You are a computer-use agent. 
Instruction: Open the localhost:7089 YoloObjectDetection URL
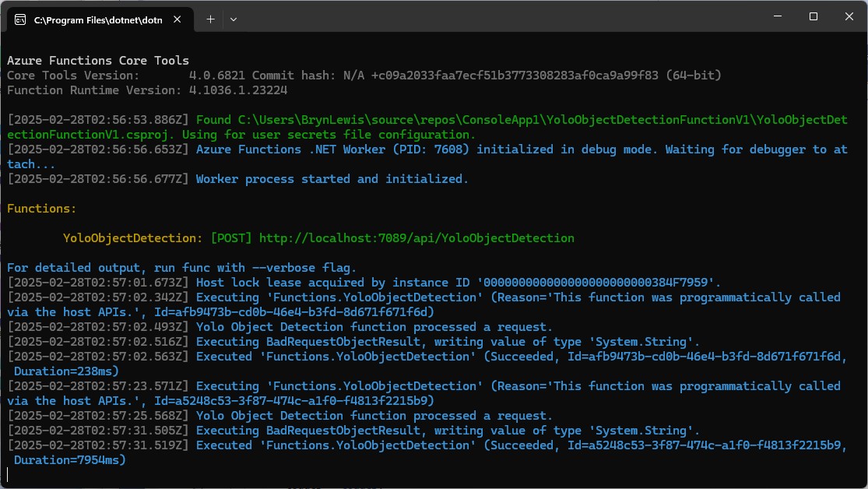pos(416,238)
